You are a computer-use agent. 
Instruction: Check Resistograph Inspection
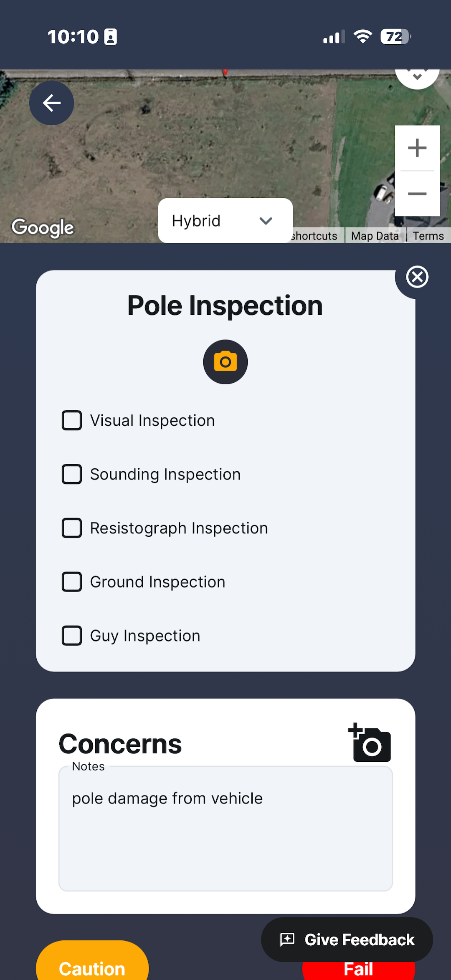coord(72,528)
